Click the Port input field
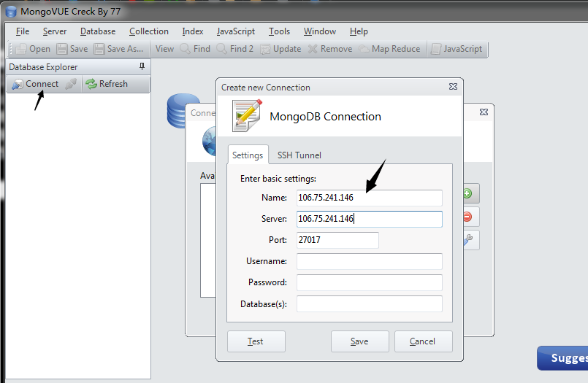This screenshot has height=383, width=588. [x=337, y=240]
